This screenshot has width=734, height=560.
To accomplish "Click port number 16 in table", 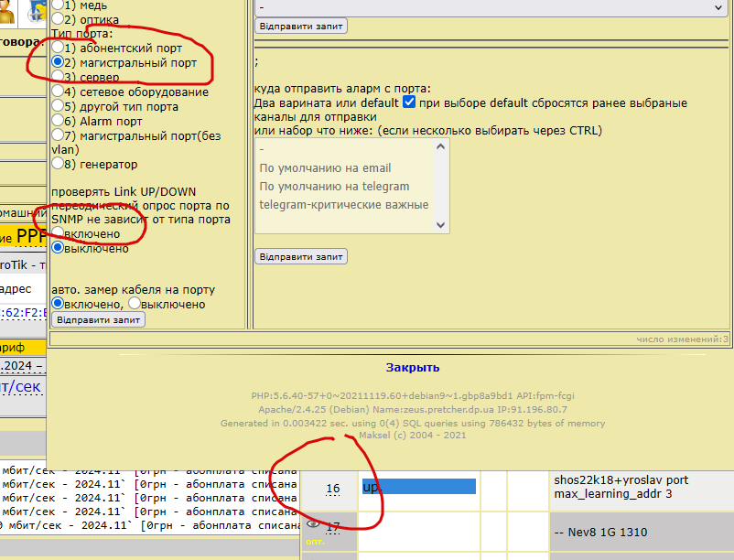I will point(333,489).
